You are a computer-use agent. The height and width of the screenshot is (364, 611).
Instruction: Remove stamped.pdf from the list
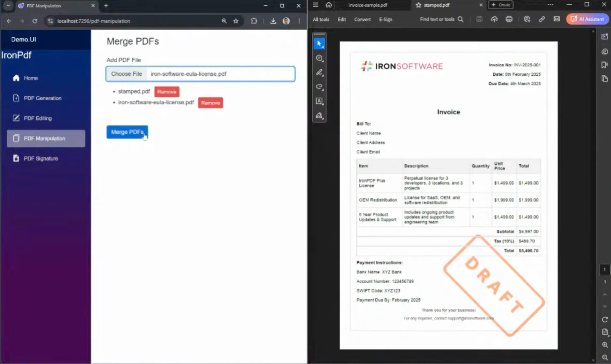(x=167, y=92)
